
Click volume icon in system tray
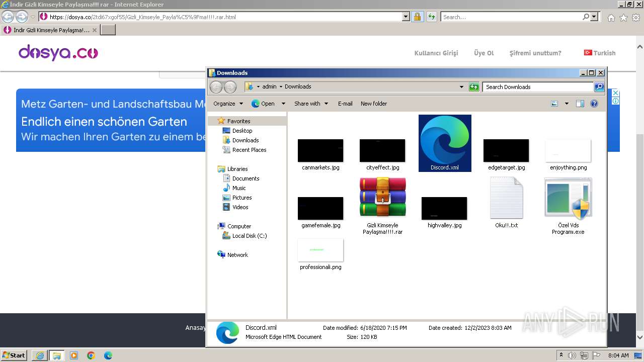point(572,355)
